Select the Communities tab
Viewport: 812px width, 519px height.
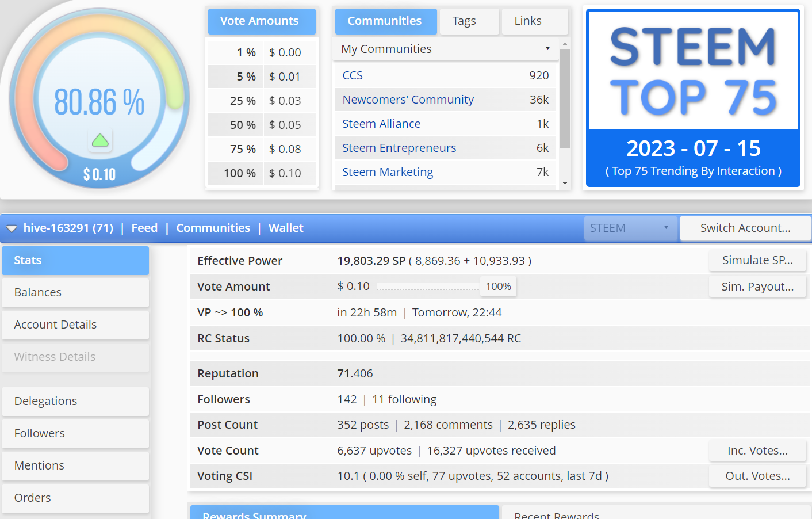(385, 21)
